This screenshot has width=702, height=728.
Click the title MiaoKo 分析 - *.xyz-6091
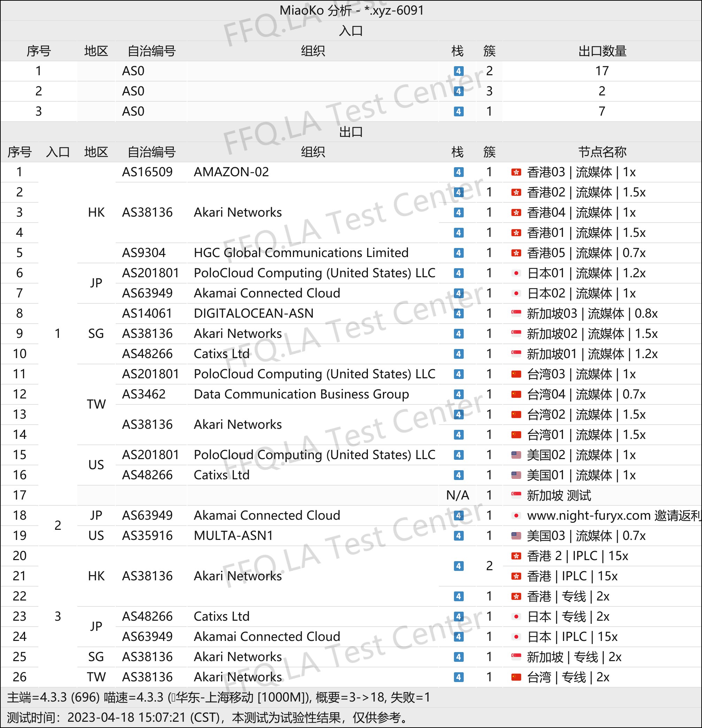352,10
